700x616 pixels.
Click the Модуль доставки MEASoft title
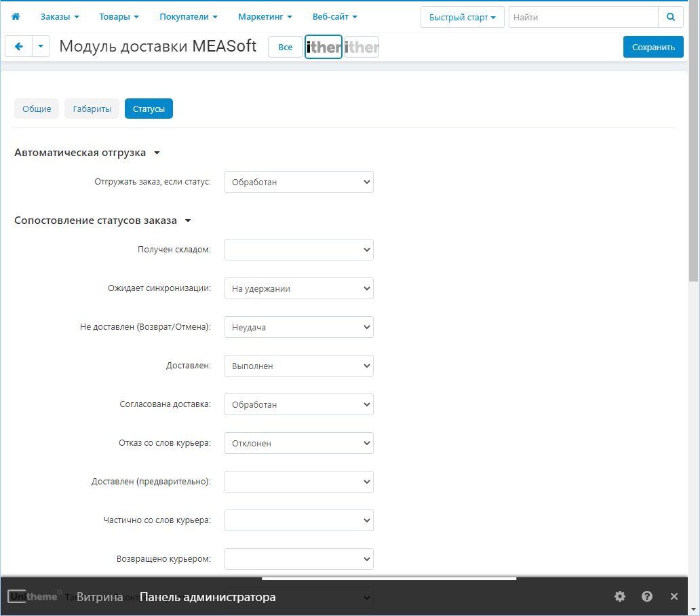158,46
